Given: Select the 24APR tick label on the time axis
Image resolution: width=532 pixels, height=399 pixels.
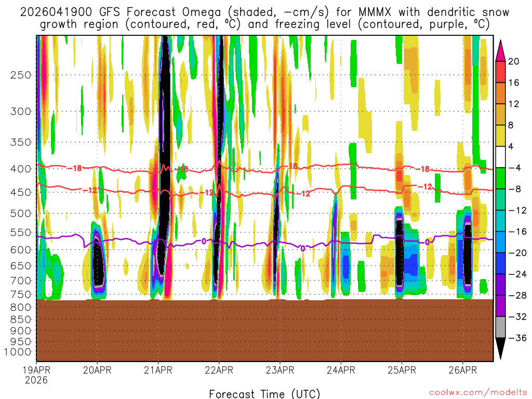Looking at the screenshot, I should (341, 370).
